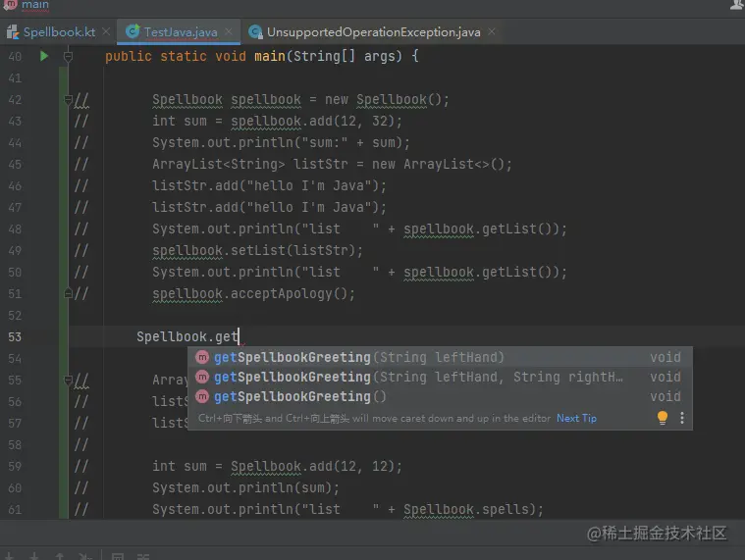Click 'Spellbook.spells' reference on line 61
Viewport: 745px width, 560px height.
[468, 509]
